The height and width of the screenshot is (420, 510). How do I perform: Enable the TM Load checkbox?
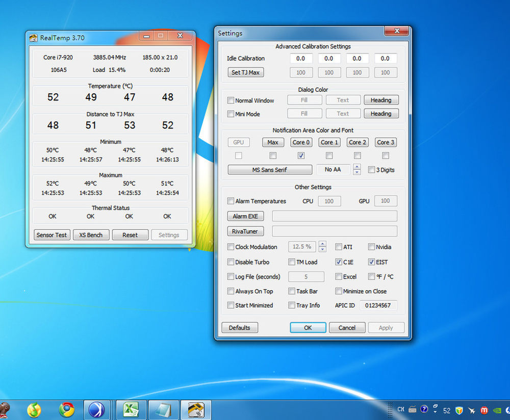point(292,262)
